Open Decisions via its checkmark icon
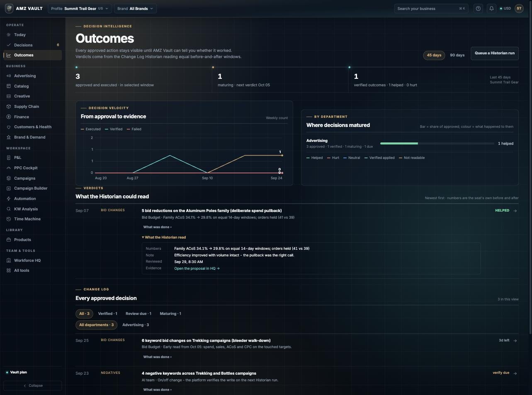The height and width of the screenshot is (395, 532). tap(9, 45)
